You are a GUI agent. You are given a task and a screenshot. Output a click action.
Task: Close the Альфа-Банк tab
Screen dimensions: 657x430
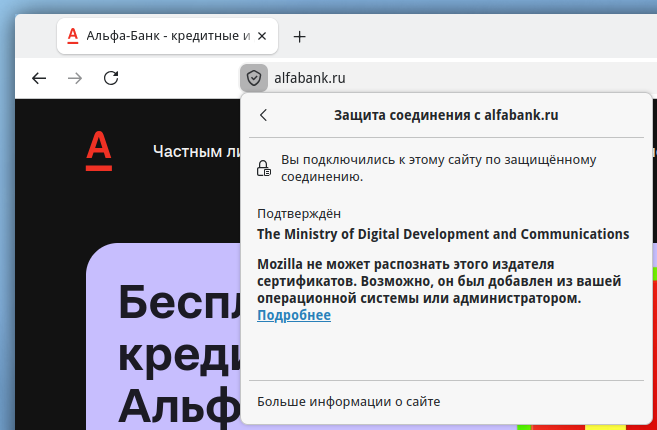pos(262,36)
